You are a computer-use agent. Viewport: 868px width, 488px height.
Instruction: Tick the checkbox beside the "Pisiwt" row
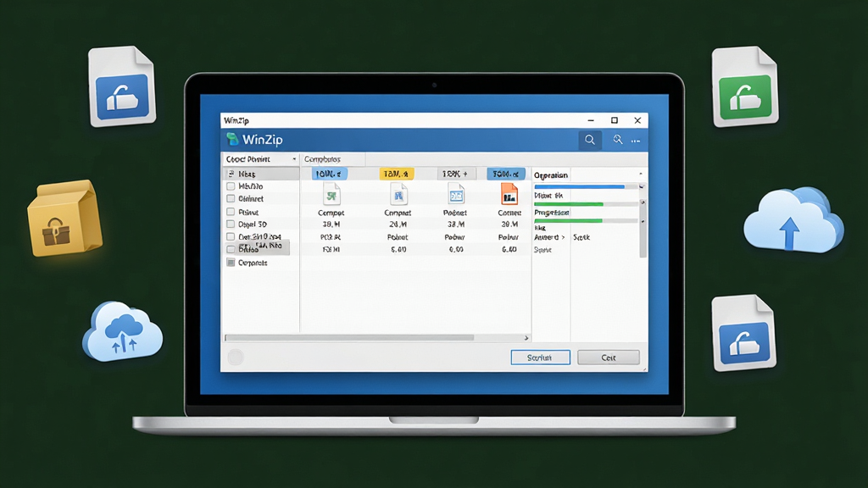[231, 212]
